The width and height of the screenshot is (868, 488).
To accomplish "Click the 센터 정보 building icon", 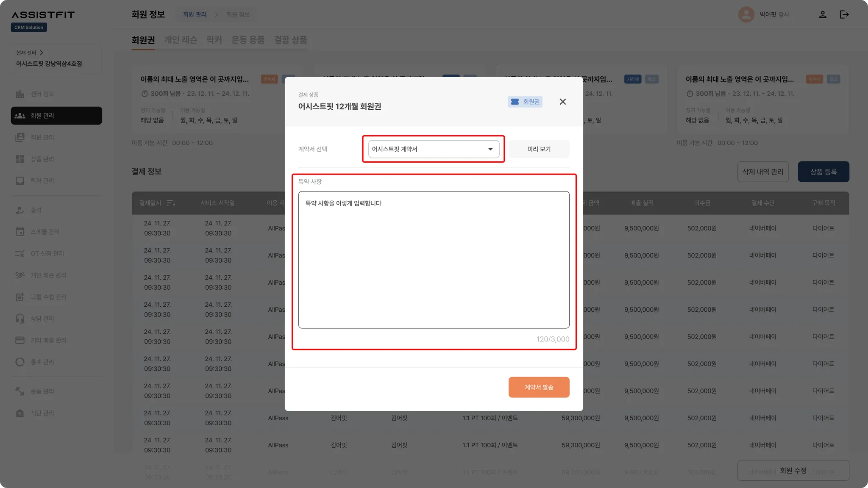I will pos(20,94).
